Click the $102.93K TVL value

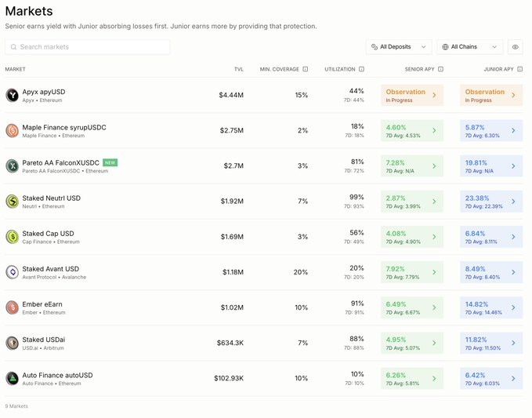pyautogui.click(x=229, y=378)
